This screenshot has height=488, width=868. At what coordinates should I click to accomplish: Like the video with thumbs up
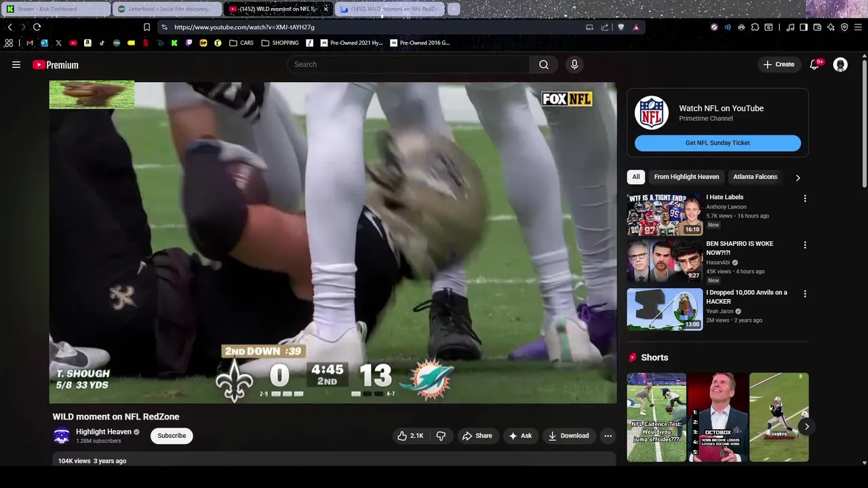410,436
